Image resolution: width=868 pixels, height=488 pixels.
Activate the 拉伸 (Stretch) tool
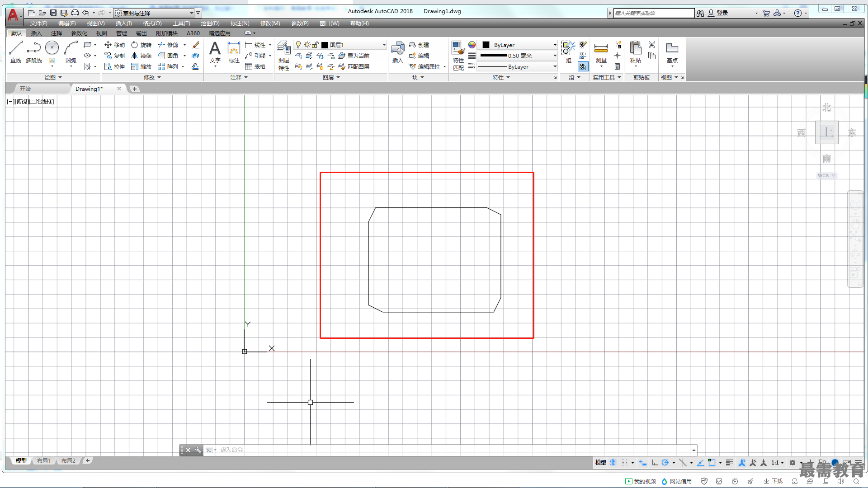tap(114, 66)
